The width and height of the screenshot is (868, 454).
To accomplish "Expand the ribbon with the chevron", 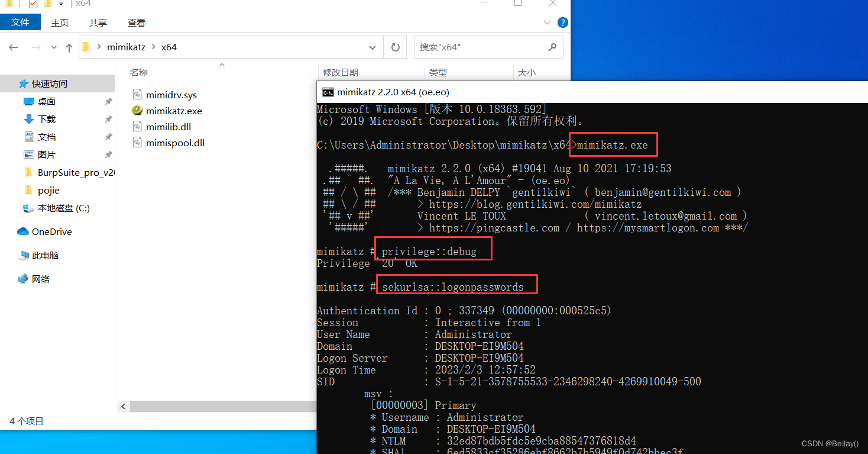I will [x=548, y=22].
